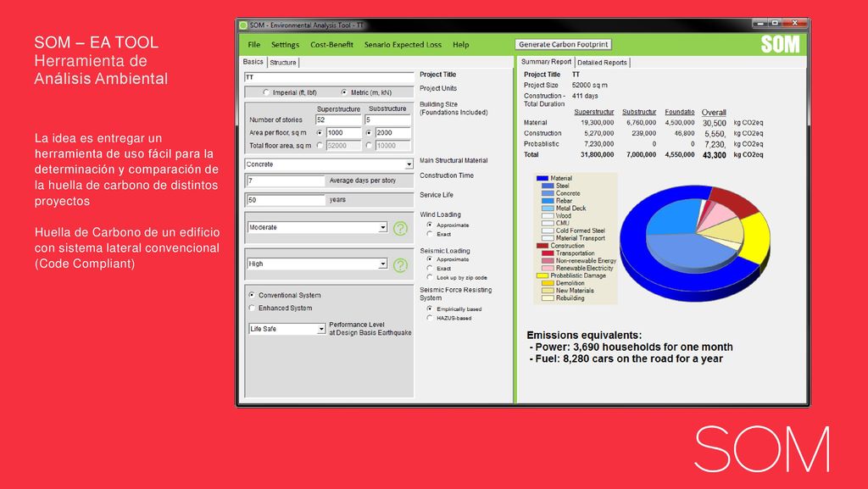Click the help icon beside the High dropdown
Image resolution: width=868 pixels, height=489 pixels.
tap(400, 265)
